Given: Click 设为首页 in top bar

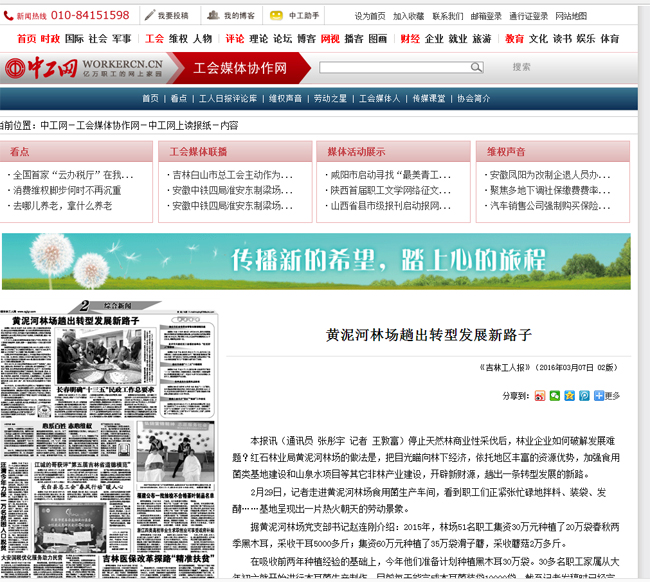Looking at the screenshot, I should [369, 16].
